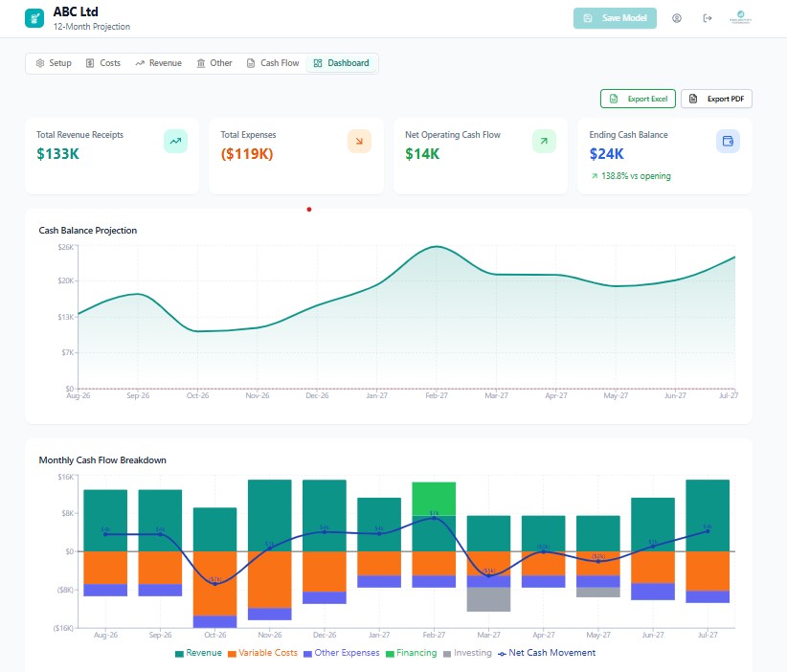The height and width of the screenshot is (672, 787).
Task: Click the Revenue bar for Jul-27
Action: click(708, 515)
